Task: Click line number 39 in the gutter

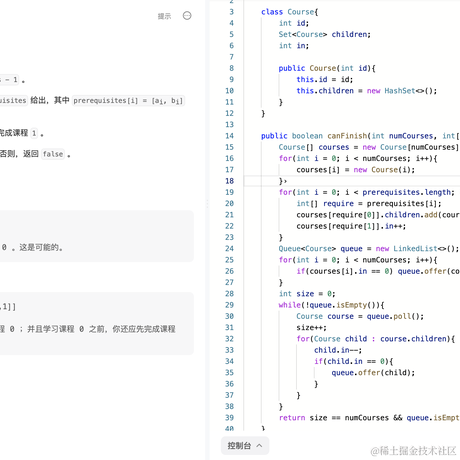Action: tap(229, 418)
